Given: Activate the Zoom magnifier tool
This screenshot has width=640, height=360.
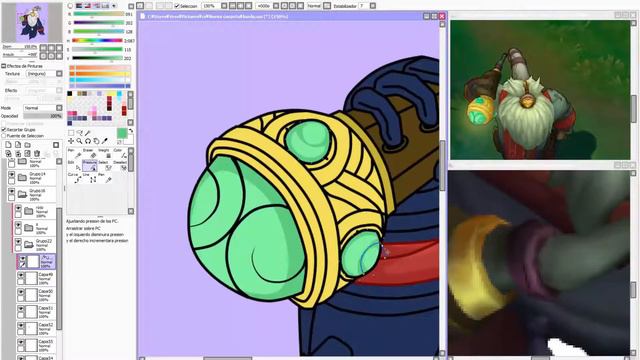Looking at the screenshot, I should (x=79, y=141).
